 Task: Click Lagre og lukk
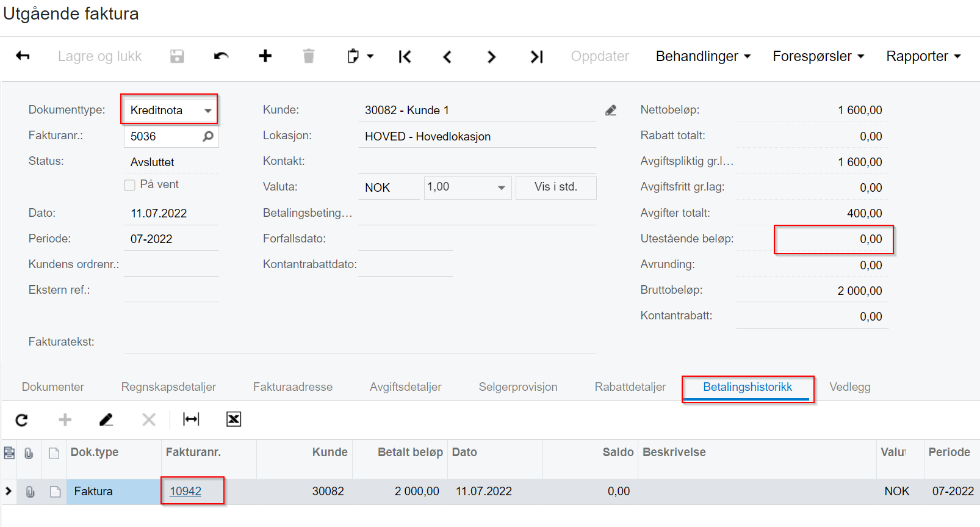(x=99, y=56)
